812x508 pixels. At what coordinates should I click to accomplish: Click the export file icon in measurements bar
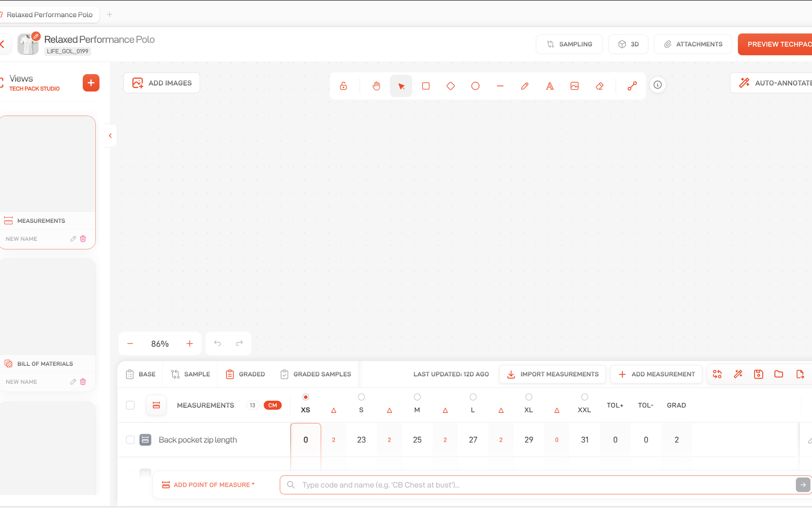coord(800,374)
